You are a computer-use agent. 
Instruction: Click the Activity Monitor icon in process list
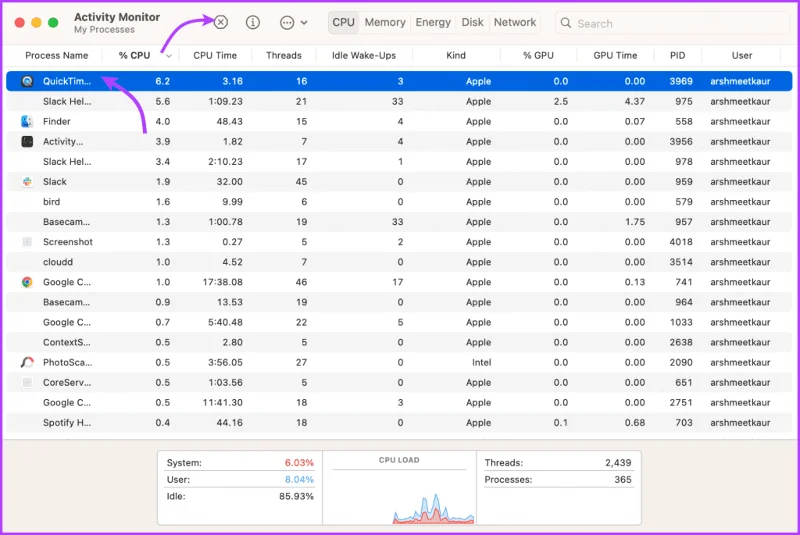point(27,141)
